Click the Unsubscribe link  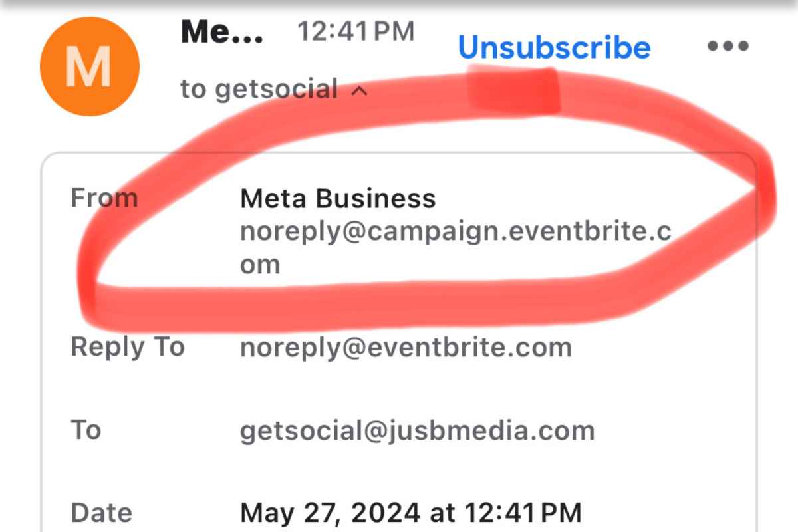point(554,47)
